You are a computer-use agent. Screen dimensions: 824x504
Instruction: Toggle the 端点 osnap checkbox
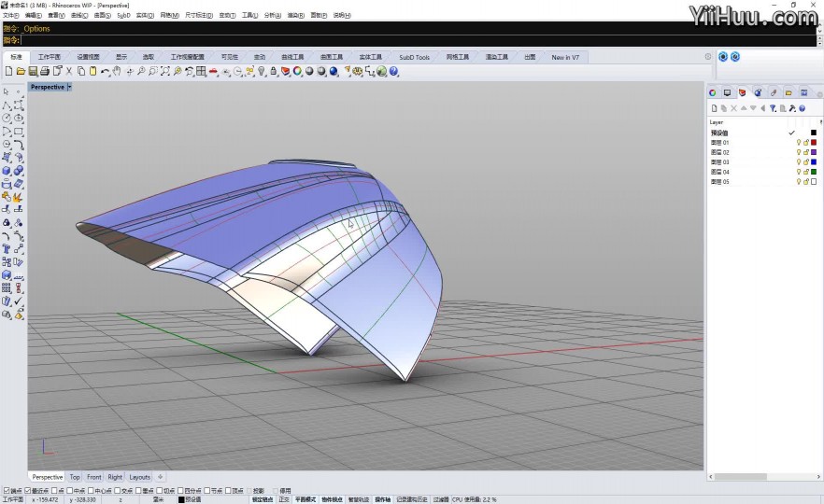7,491
